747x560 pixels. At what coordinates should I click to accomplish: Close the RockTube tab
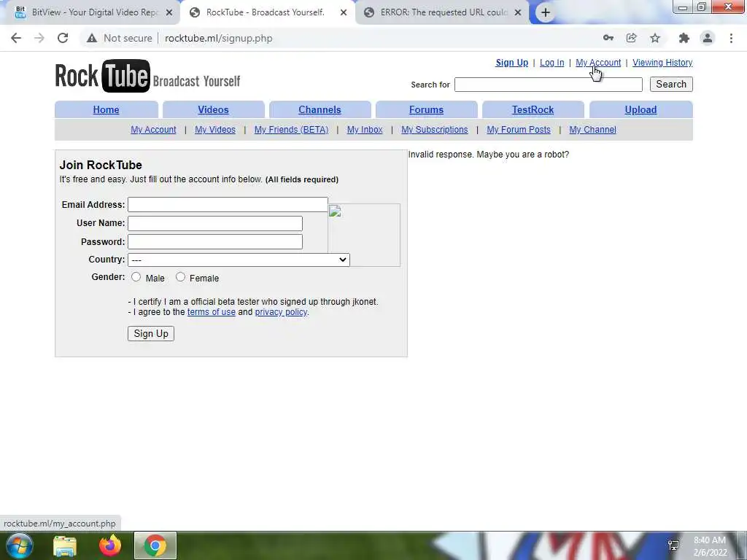[x=344, y=13]
